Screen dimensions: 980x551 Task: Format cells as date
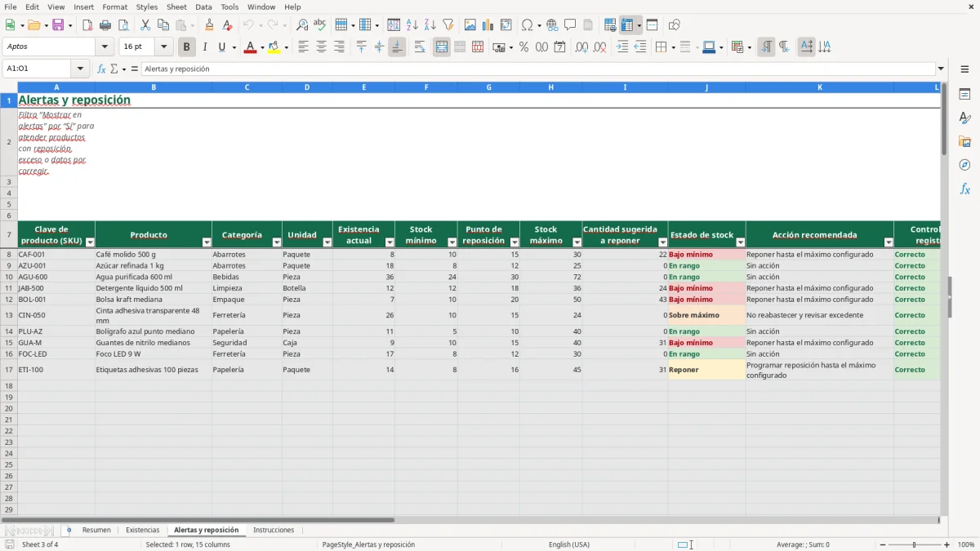tap(559, 47)
